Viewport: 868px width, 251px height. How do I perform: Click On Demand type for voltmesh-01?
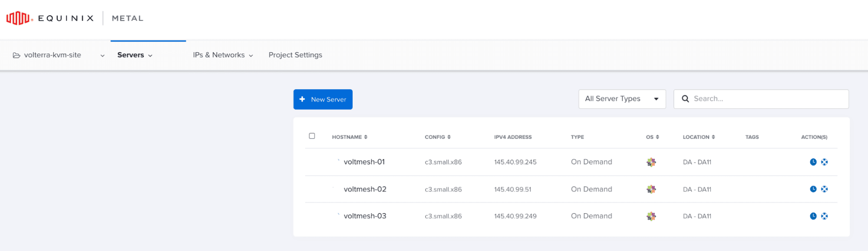pos(591,162)
